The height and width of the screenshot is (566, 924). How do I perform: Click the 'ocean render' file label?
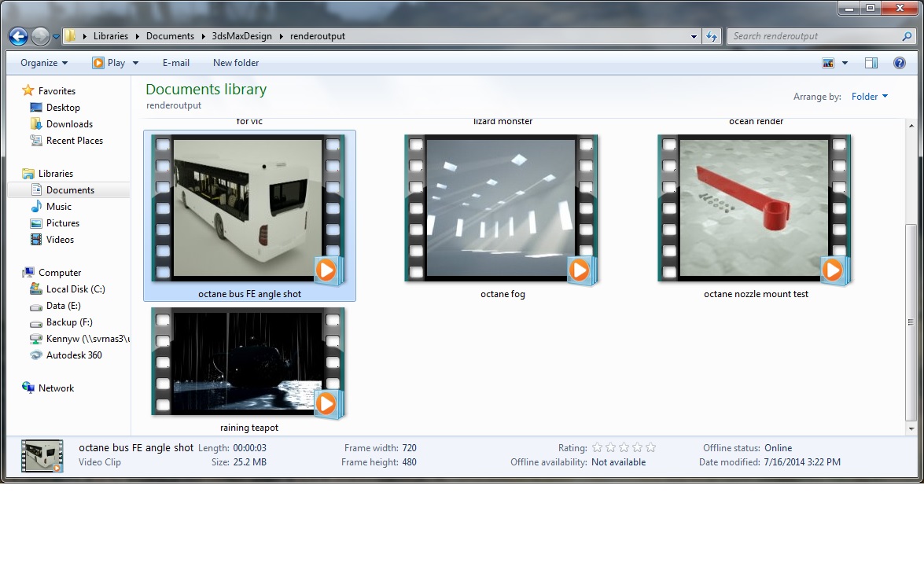tap(756, 121)
